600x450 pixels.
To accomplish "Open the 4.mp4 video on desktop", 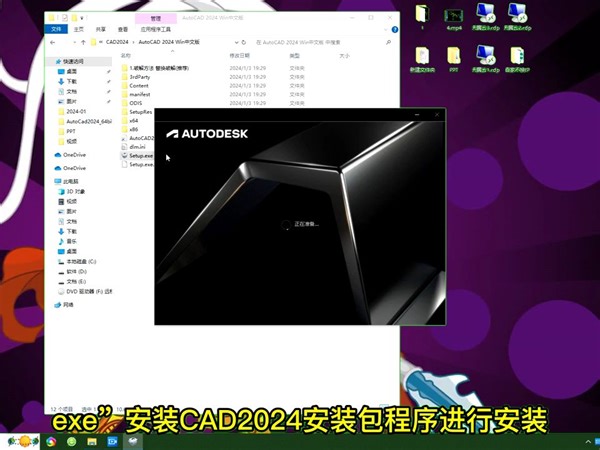I will tap(454, 18).
